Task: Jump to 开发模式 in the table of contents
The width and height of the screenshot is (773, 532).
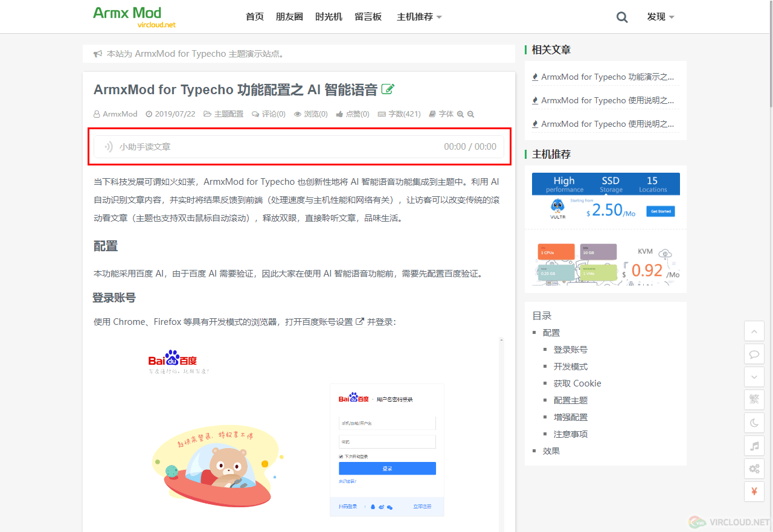Action: [571, 367]
